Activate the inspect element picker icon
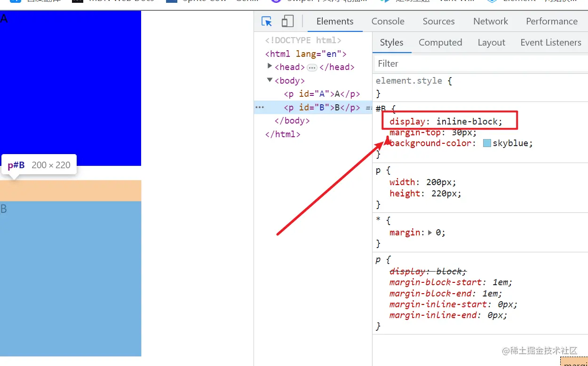 267,21
